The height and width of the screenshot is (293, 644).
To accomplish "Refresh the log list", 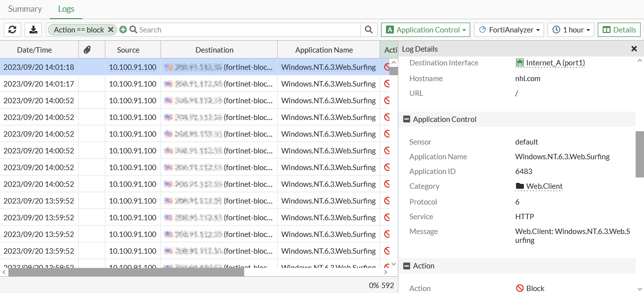I will tap(12, 29).
